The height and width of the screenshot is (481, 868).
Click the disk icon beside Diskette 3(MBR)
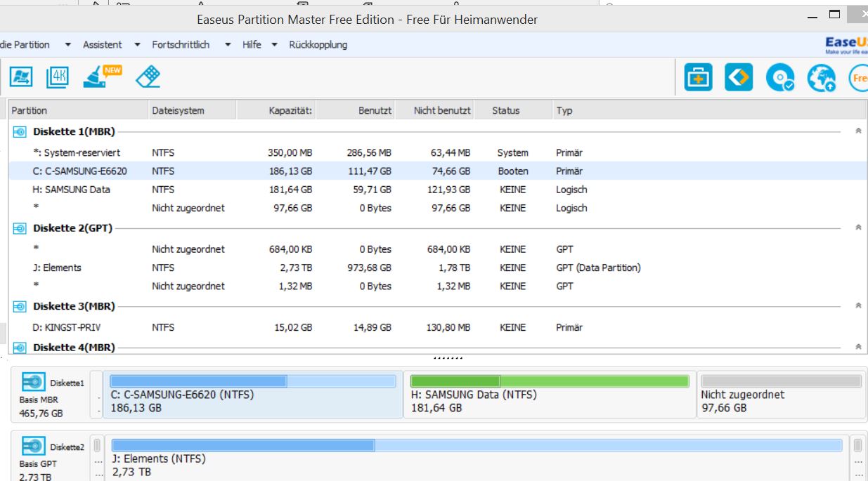tap(20, 306)
